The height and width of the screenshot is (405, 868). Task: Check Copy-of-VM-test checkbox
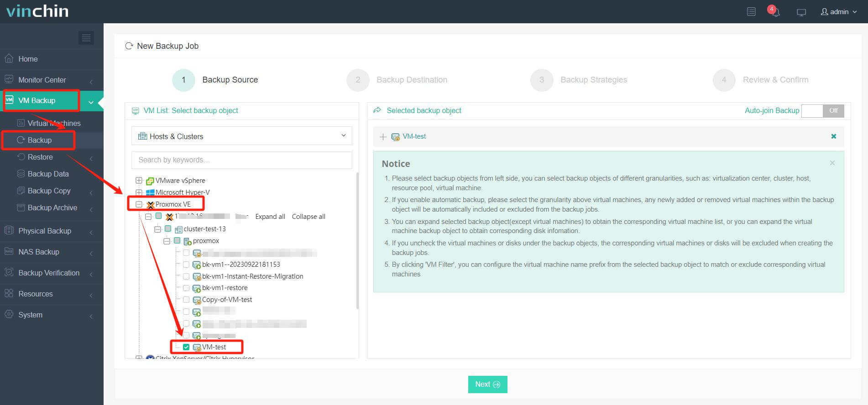pyautogui.click(x=186, y=300)
